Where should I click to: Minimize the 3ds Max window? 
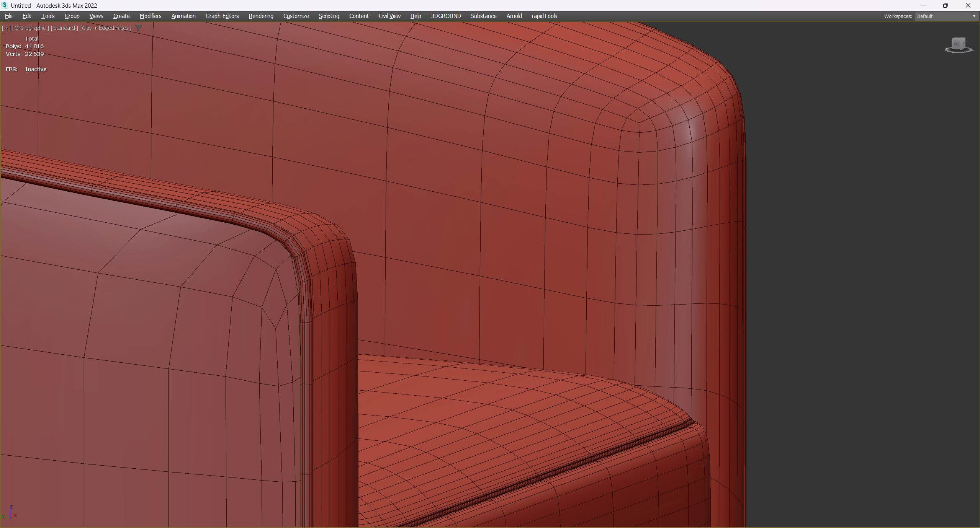pos(923,5)
